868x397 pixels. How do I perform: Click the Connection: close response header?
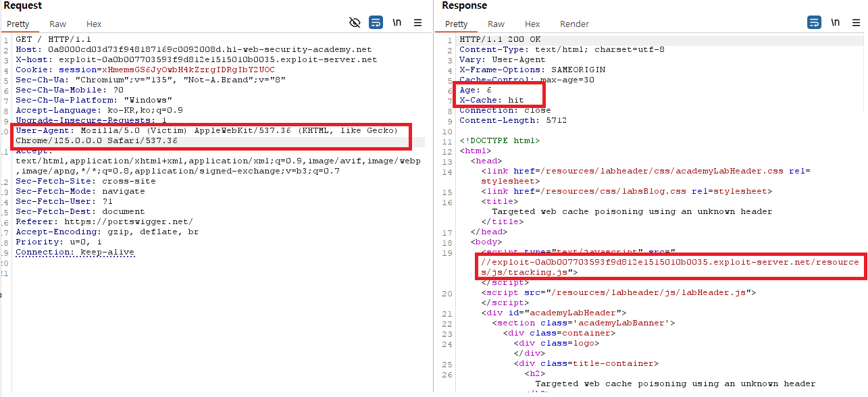point(505,110)
